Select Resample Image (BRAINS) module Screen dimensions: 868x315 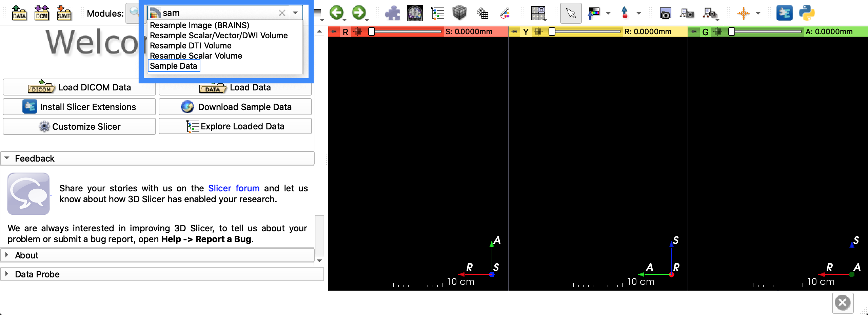pyautogui.click(x=200, y=25)
